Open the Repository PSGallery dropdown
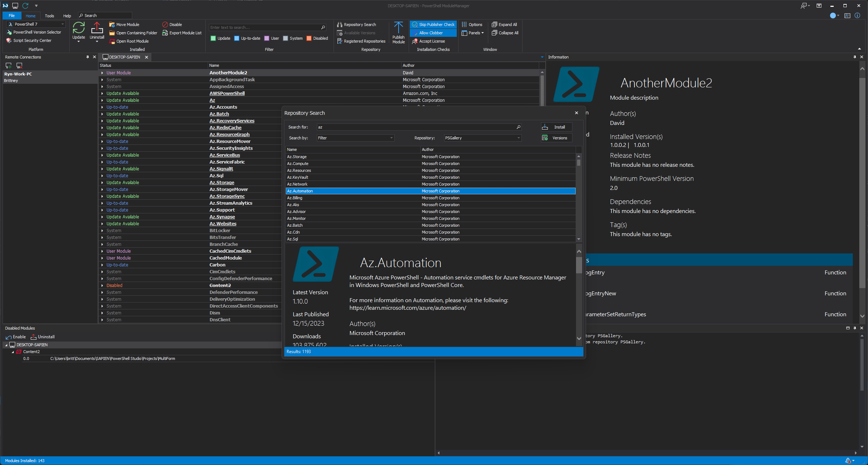The width and height of the screenshot is (868, 465). (x=482, y=138)
